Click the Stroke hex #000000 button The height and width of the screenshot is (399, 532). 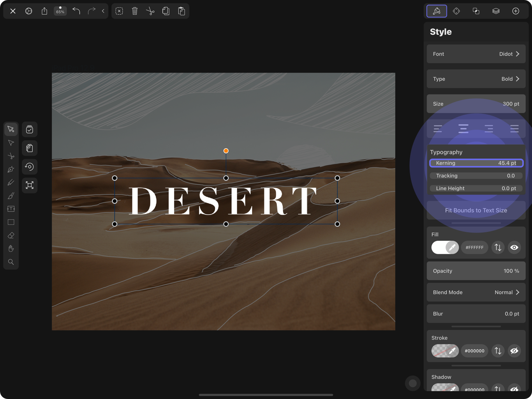[x=474, y=351]
